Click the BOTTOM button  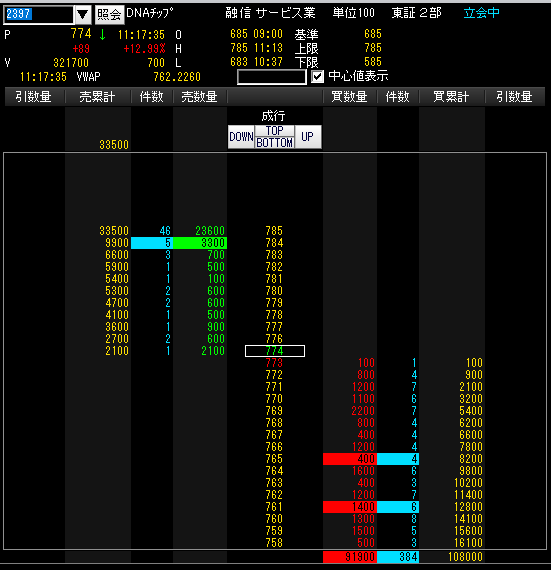coord(274,142)
